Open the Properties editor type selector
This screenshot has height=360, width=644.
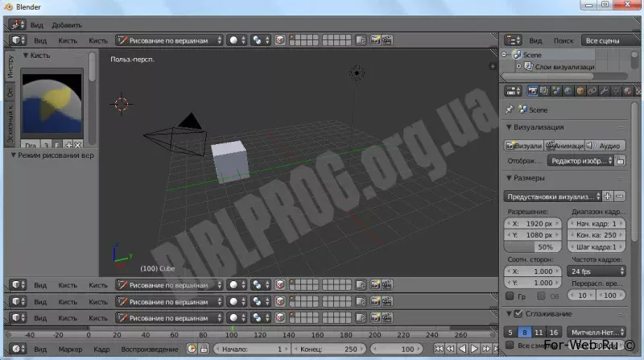(x=513, y=91)
